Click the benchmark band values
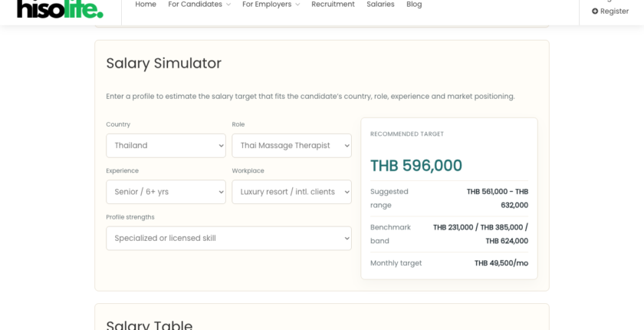The image size is (644, 330). click(x=481, y=234)
